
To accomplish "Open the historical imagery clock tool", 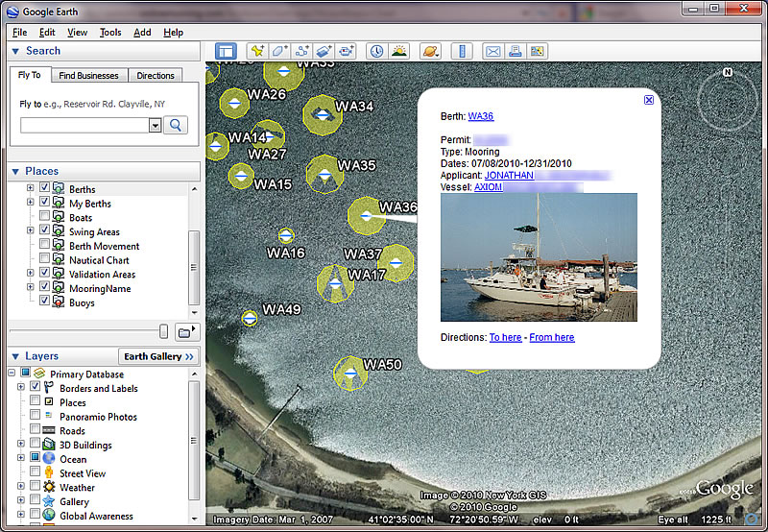I will click(x=376, y=51).
